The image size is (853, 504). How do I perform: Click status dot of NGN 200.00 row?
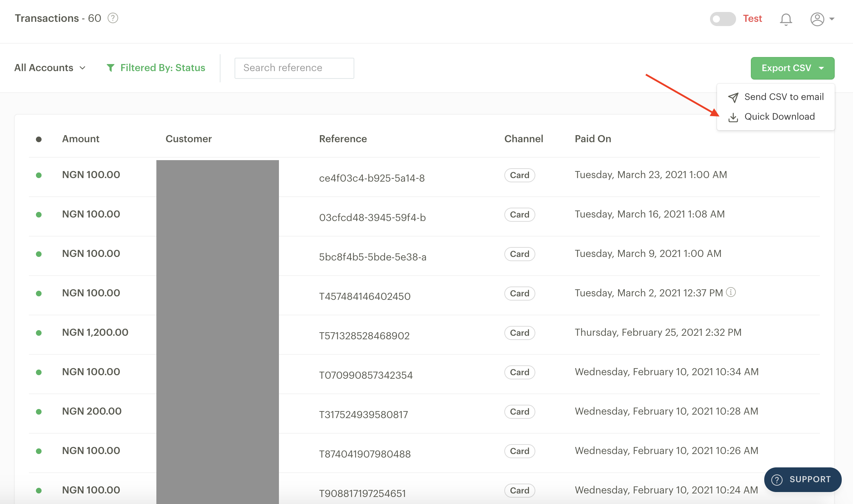click(39, 411)
